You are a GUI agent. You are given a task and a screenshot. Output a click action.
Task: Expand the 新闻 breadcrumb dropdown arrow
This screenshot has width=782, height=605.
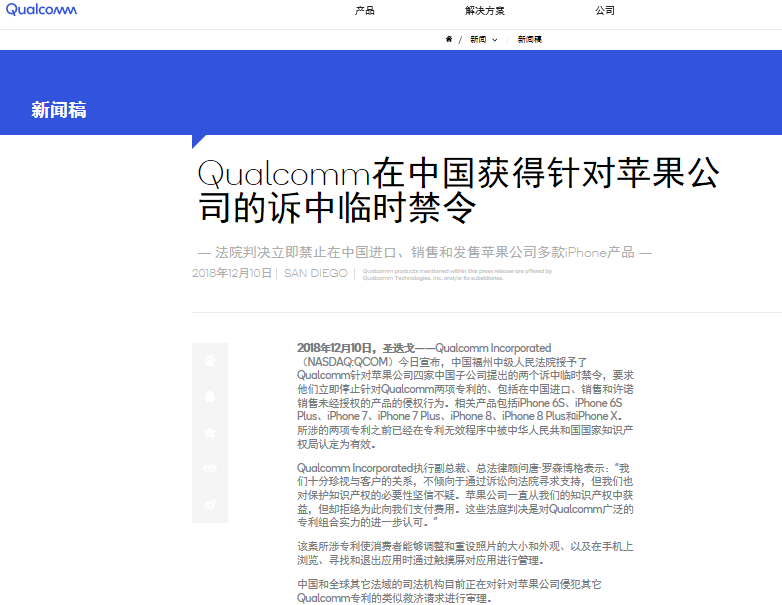point(495,40)
